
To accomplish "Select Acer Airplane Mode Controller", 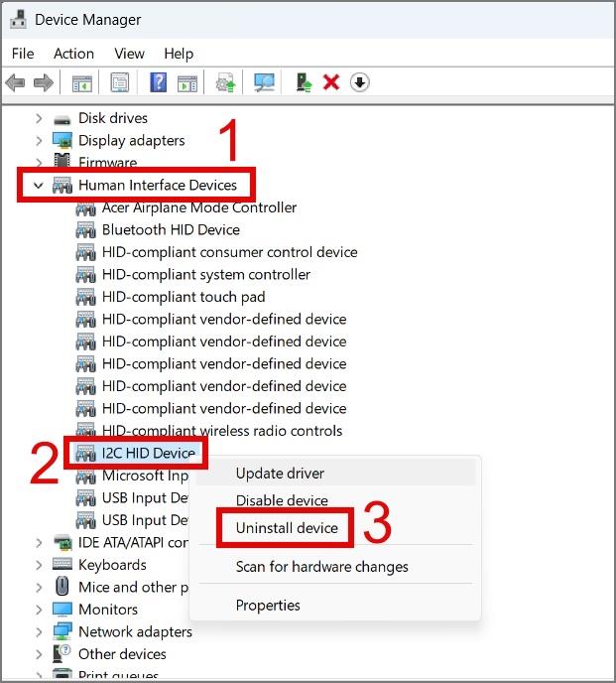I will click(199, 207).
